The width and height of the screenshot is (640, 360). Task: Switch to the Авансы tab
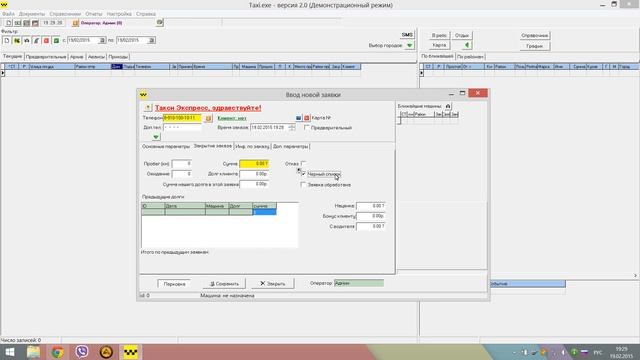click(96, 57)
